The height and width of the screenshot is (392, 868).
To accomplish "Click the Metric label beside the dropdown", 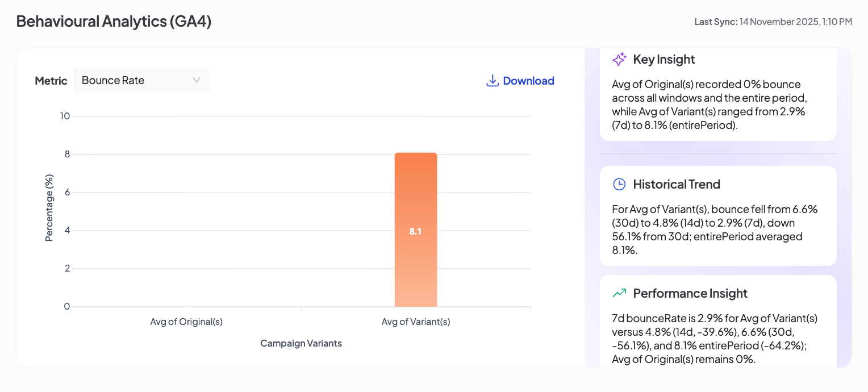I will click(51, 81).
